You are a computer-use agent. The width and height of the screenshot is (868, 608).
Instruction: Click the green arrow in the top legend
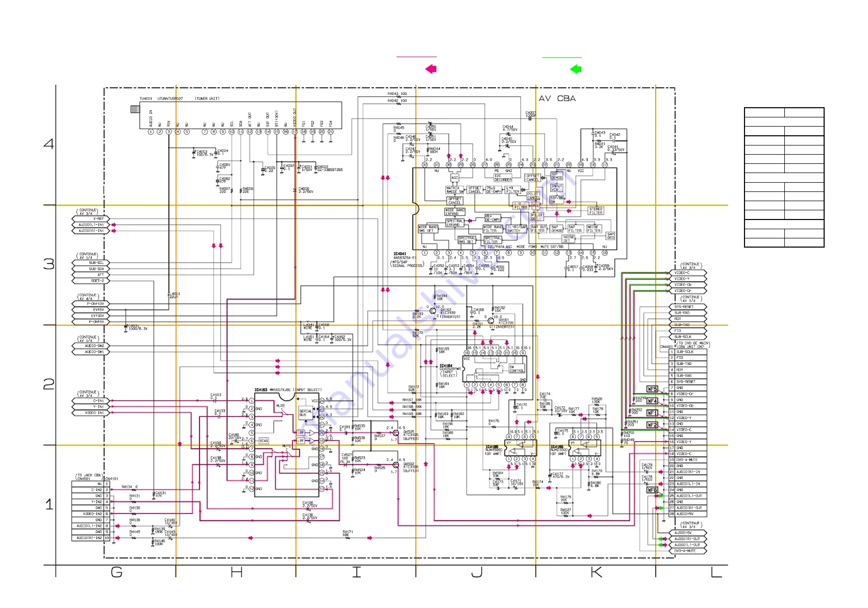coord(576,69)
